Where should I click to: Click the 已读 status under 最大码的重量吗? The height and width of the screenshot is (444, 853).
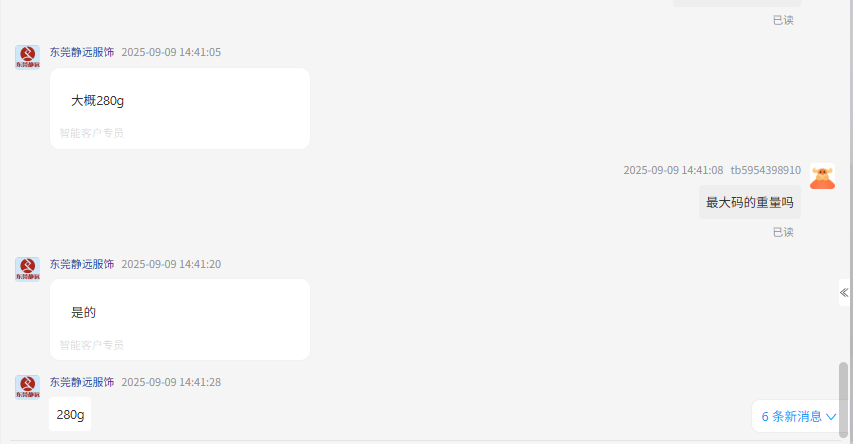point(783,232)
